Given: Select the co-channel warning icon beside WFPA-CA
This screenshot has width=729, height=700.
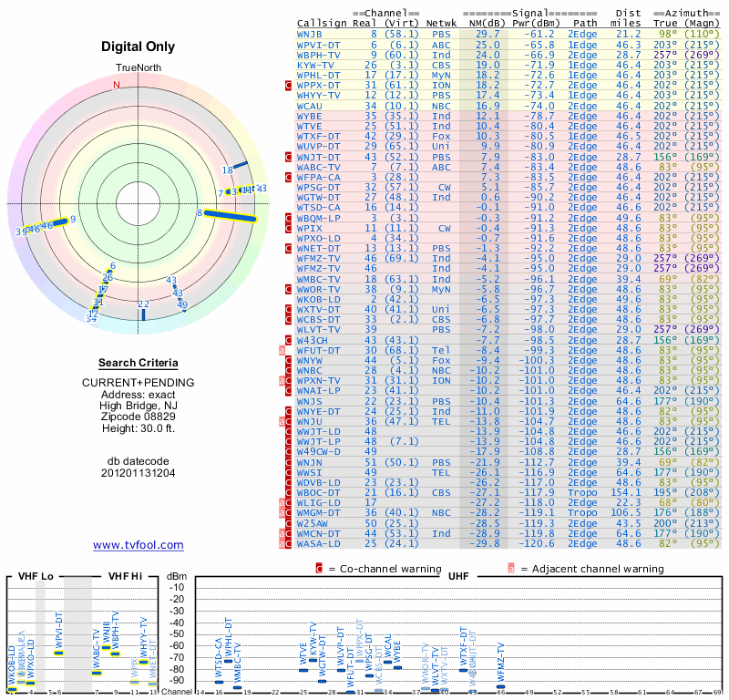Looking at the screenshot, I should point(289,177).
